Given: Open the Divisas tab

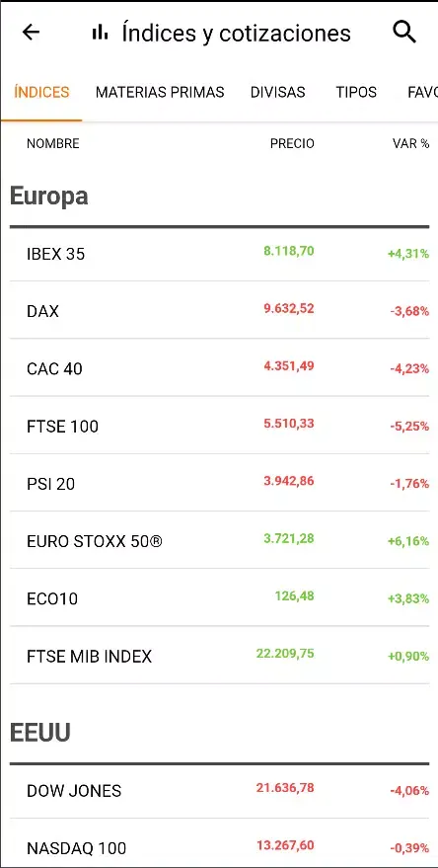Looking at the screenshot, I should (x=277, y=92).
